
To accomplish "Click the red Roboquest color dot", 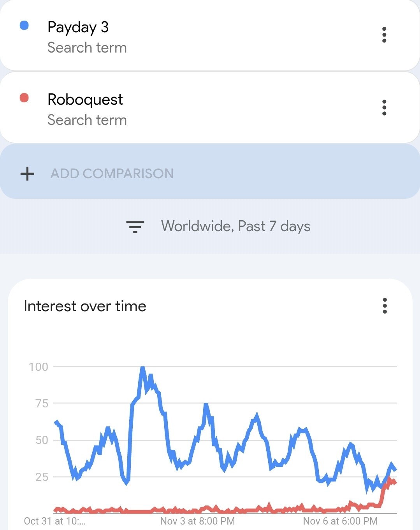I will point(24,98).
